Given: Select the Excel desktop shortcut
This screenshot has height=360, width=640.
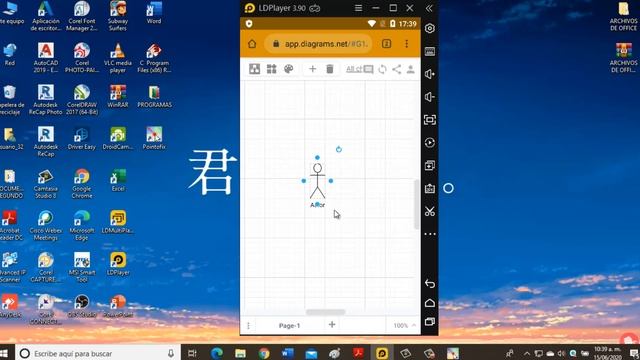Looking at the screenshot, I should 118,181.
